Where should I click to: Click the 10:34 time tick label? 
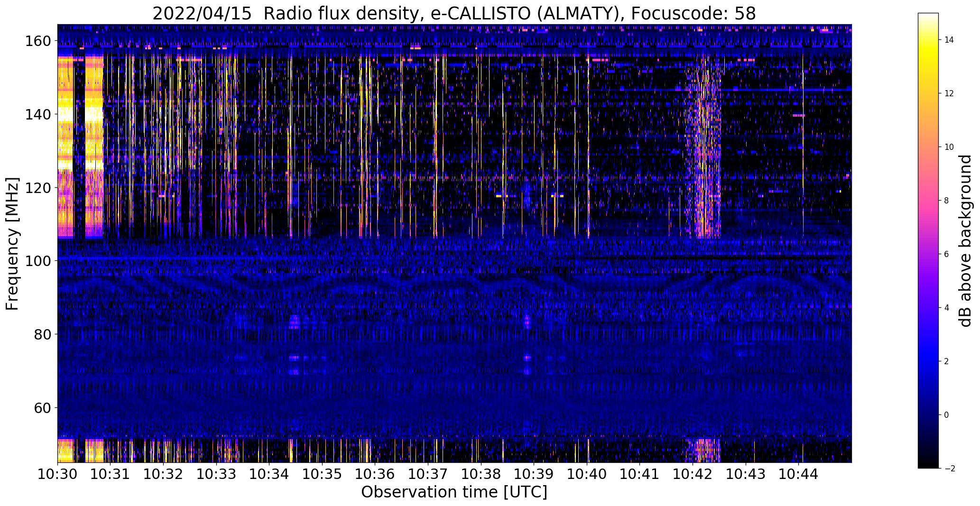coord(269,474)
